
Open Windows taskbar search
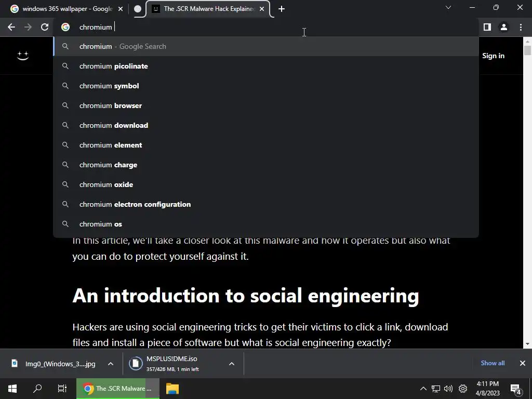pyautogui.click(x=37, y=389)
